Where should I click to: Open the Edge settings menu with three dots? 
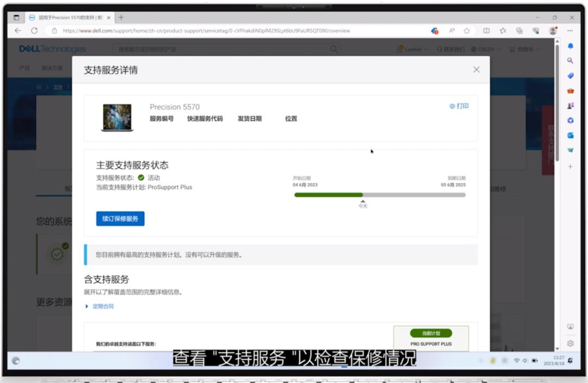pyautogui.click(x=570, y=30)
